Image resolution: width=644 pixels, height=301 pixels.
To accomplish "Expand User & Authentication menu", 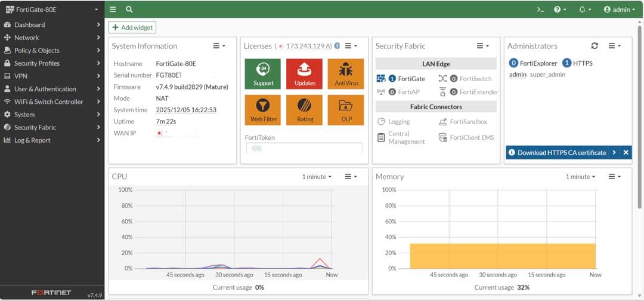I will pyautogui.click(x=52, y=89).
